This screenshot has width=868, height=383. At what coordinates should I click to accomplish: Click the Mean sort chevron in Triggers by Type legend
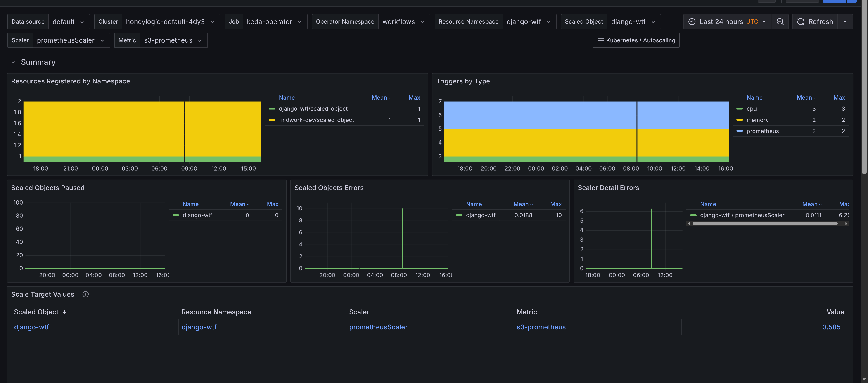point(815,98)
